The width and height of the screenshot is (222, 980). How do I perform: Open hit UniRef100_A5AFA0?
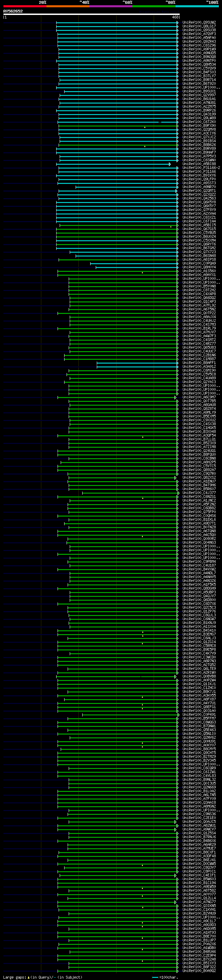tap(199, 38)
